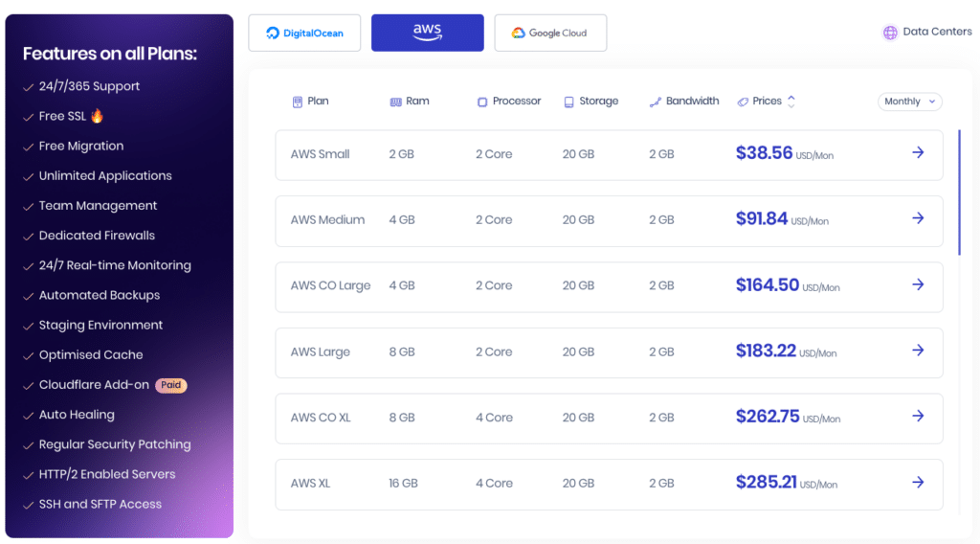Click the $183.22 price

(x=766, y=351)
